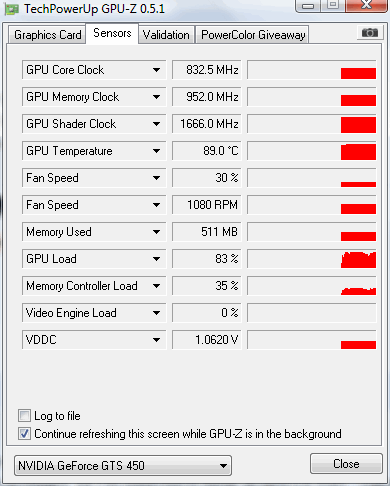Viewport: 390px width, 486px height.
Task: Click the GPU Load history graph
Action: point(312,259)
